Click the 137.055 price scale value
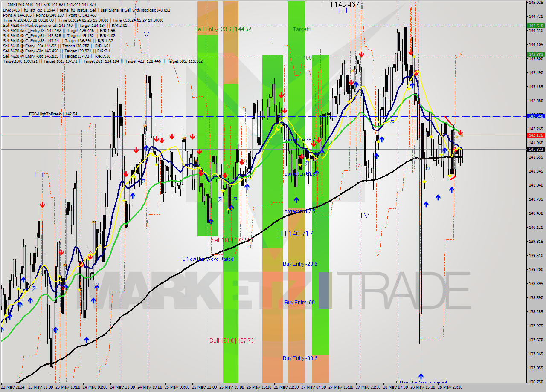The height and width of the screenshot is (392, 546). tap(536, 368)
